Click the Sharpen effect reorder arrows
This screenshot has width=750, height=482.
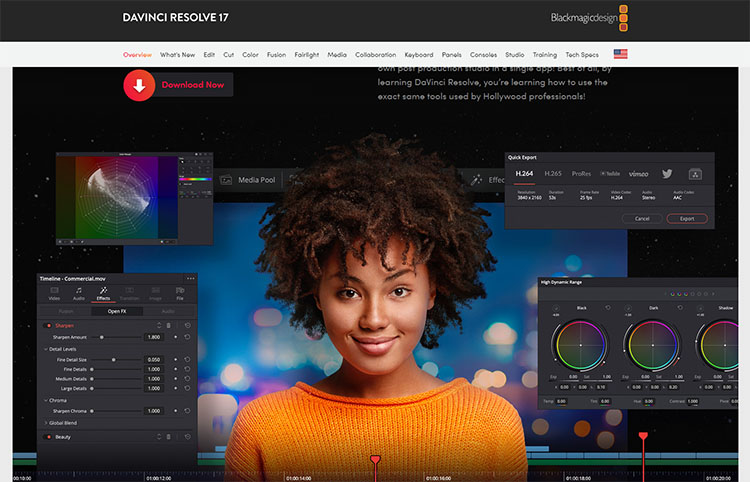click(x=159, y=326)
